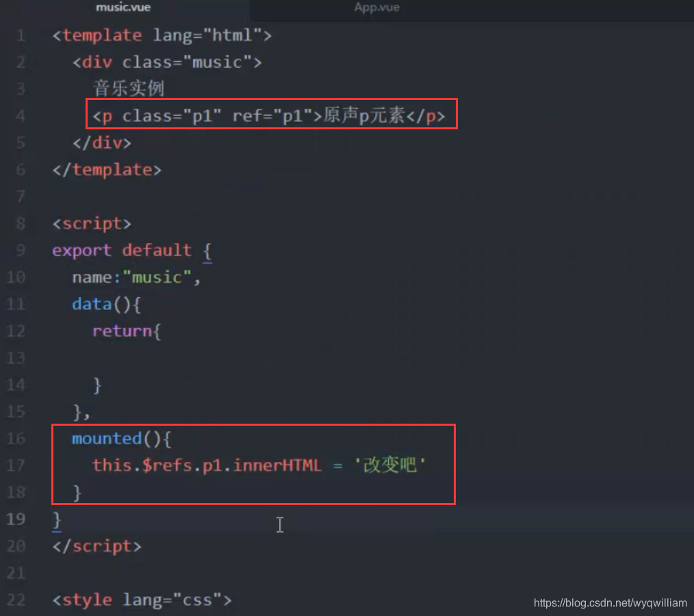Image resolution: width=694 pixels, height=616 pixels.
Task: Click the this.$refs.p1.innerHTML assignment line
Action: (259, 465)
